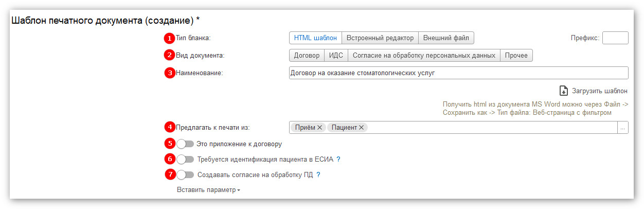
Task: Click into the Наименование text field
Action: pyautogui.click(x=459, y=73)
